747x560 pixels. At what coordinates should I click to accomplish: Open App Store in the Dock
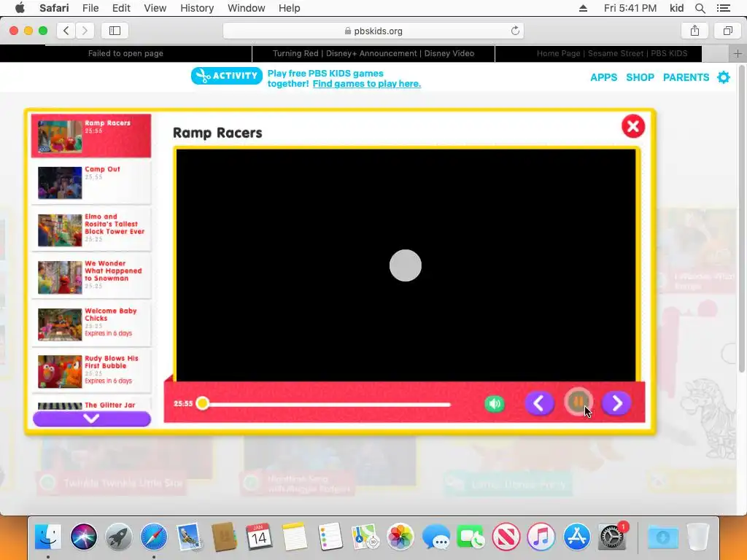tap(576, 537)
